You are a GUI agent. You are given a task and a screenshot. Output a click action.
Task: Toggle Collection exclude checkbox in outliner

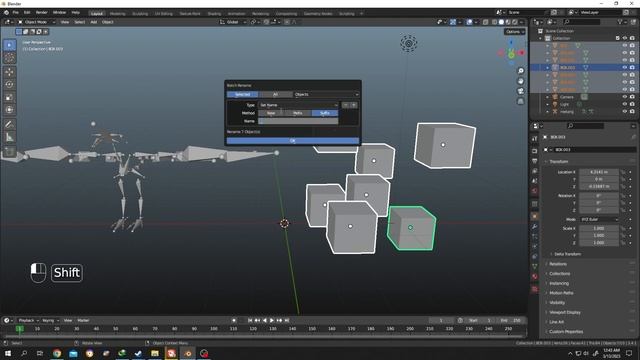[618, 38]
